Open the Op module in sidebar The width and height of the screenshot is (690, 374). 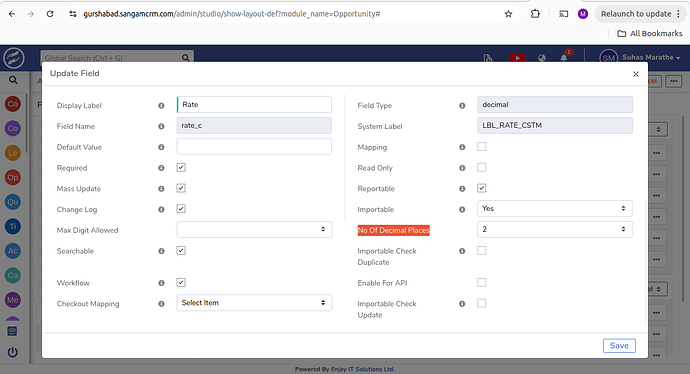click(13, 178)
